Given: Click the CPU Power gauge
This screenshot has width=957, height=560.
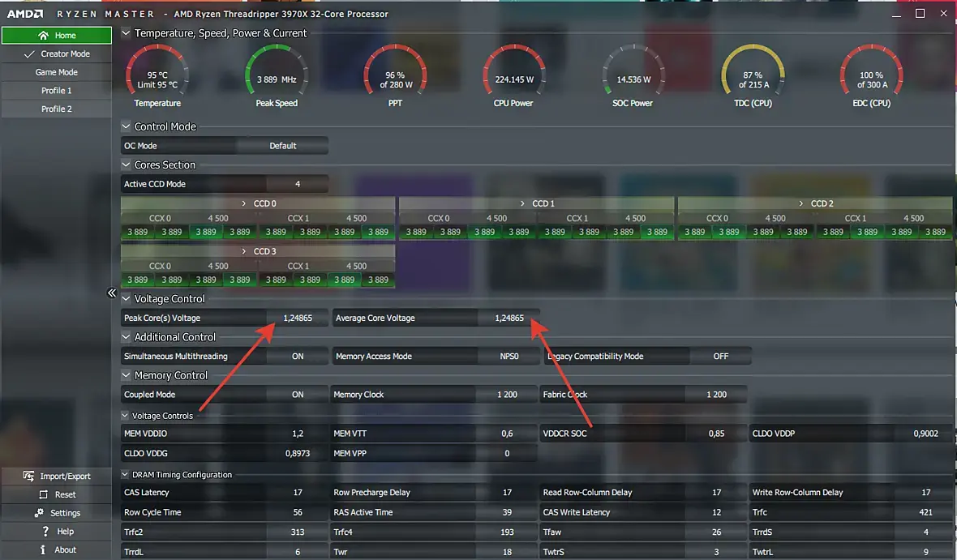Looking at the screenshot, I should click(x=514, y=76).
